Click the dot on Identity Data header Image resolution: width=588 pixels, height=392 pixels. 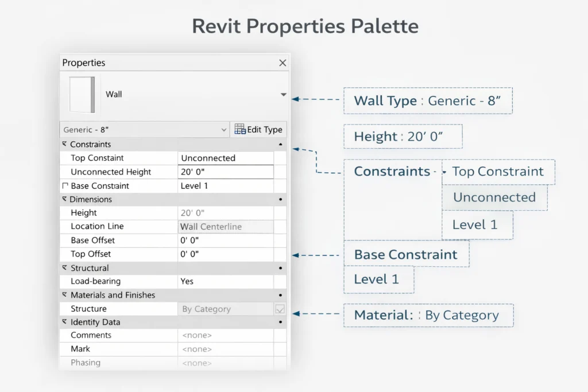(281, 322)
